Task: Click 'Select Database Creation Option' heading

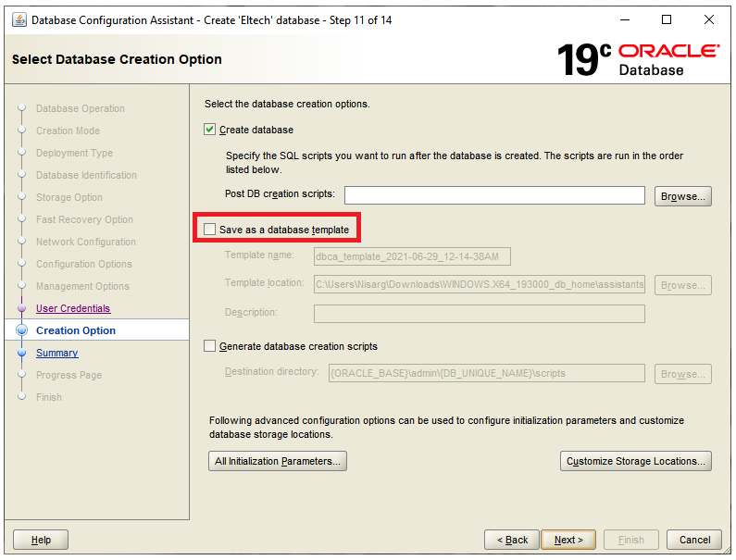Action: [x=117, y=59]
